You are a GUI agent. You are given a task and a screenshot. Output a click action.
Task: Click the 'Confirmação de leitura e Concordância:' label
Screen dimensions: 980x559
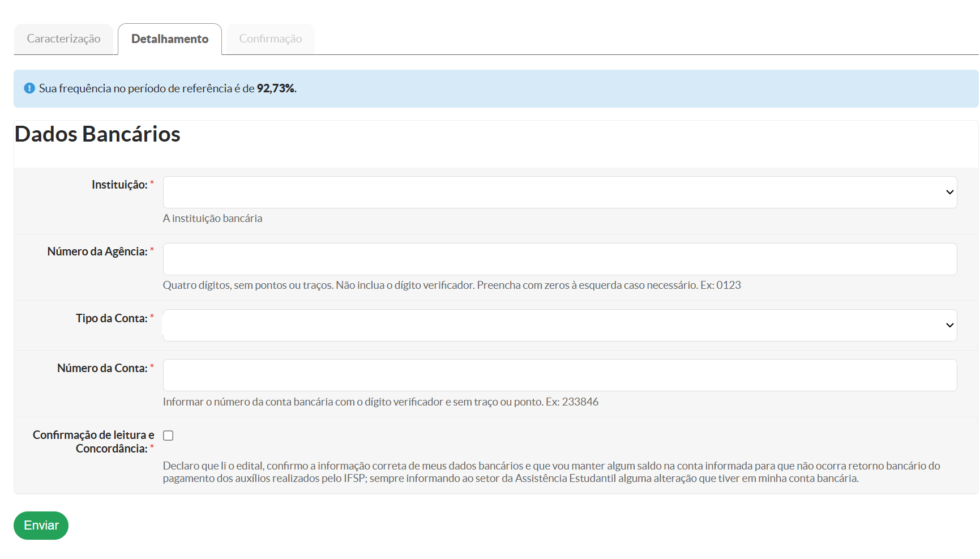coord(93,442)
